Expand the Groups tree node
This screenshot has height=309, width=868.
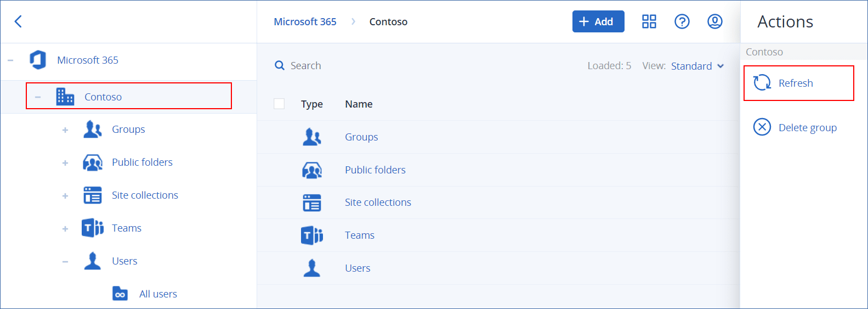[65, 130]
